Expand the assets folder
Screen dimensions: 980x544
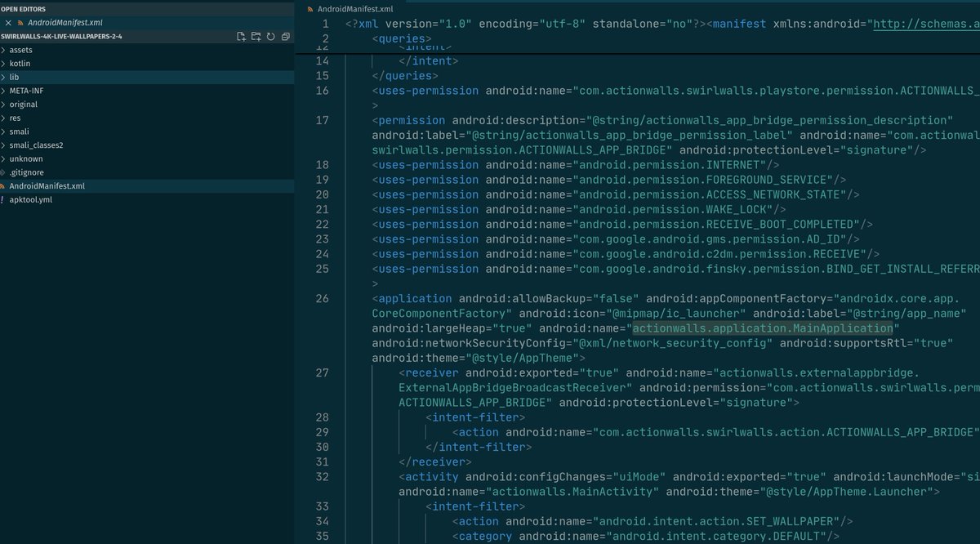[x=147, y=50]
